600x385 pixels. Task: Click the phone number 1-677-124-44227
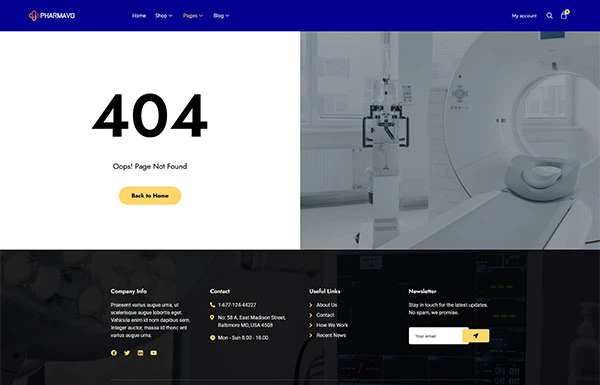tap(237, 305)
